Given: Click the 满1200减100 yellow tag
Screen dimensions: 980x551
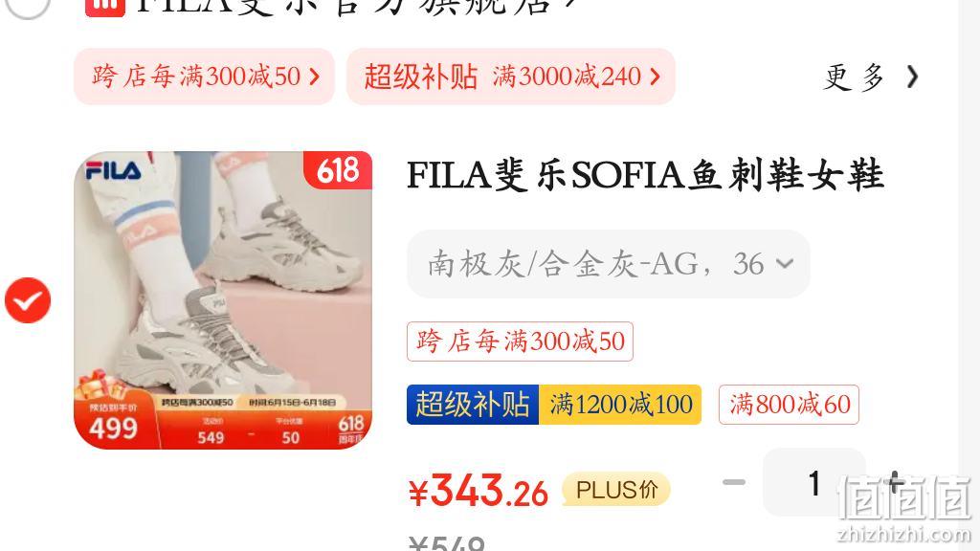Looking at the screenshot, I should (x=620, y=405).
